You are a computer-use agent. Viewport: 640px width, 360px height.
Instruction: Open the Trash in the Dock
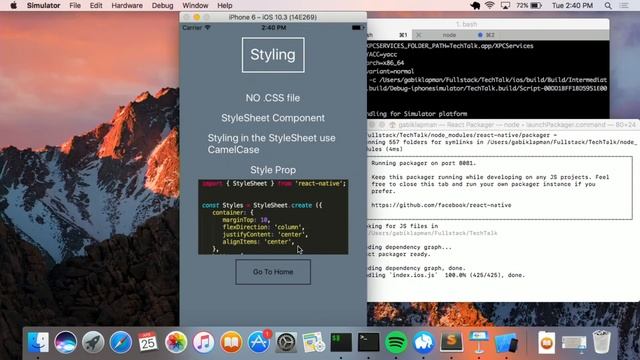(602, 342)
